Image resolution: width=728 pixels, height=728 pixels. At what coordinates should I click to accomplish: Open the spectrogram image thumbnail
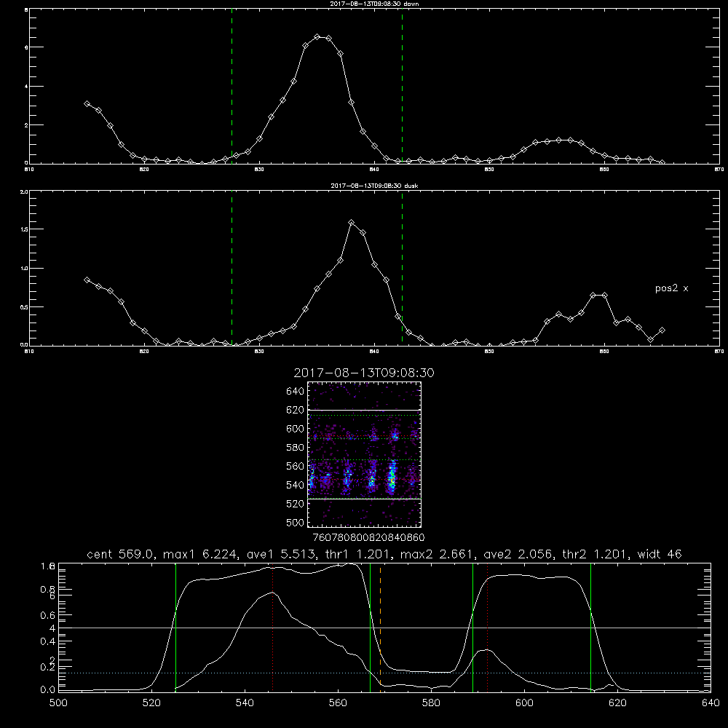point(365,454)
